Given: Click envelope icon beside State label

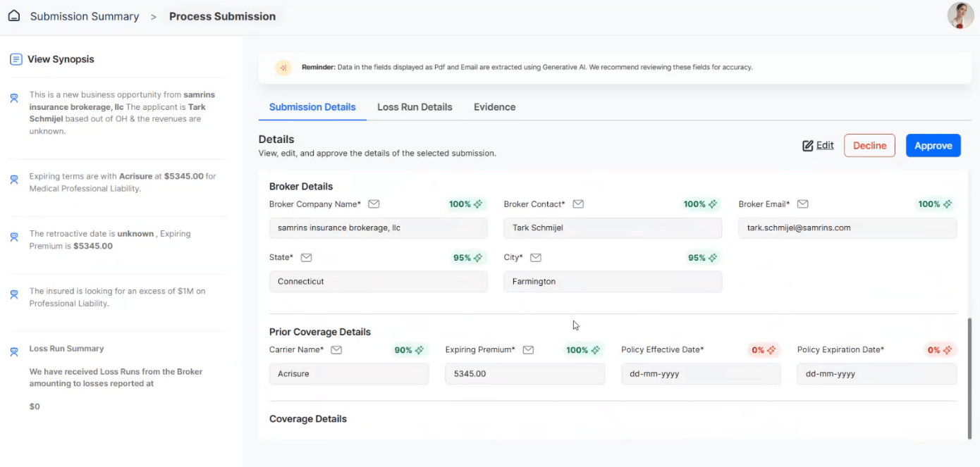Looking at the screenshot, I should (306, 258).
